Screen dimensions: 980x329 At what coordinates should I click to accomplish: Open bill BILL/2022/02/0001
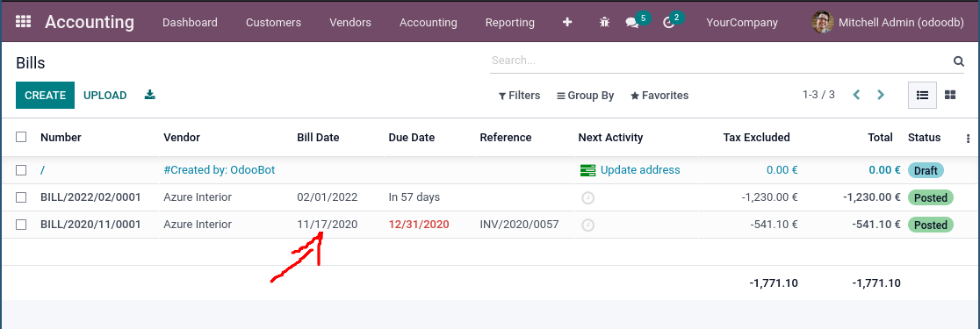pos(90,197)
